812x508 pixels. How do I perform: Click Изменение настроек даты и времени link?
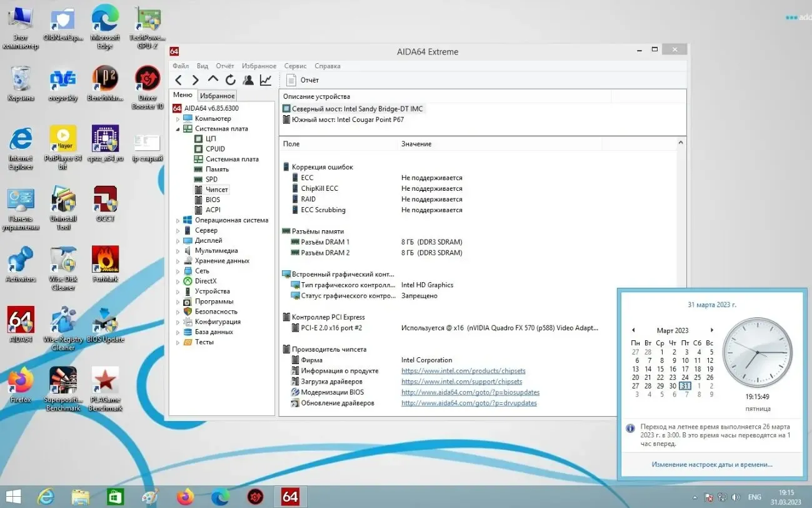[x=711, y=464]
